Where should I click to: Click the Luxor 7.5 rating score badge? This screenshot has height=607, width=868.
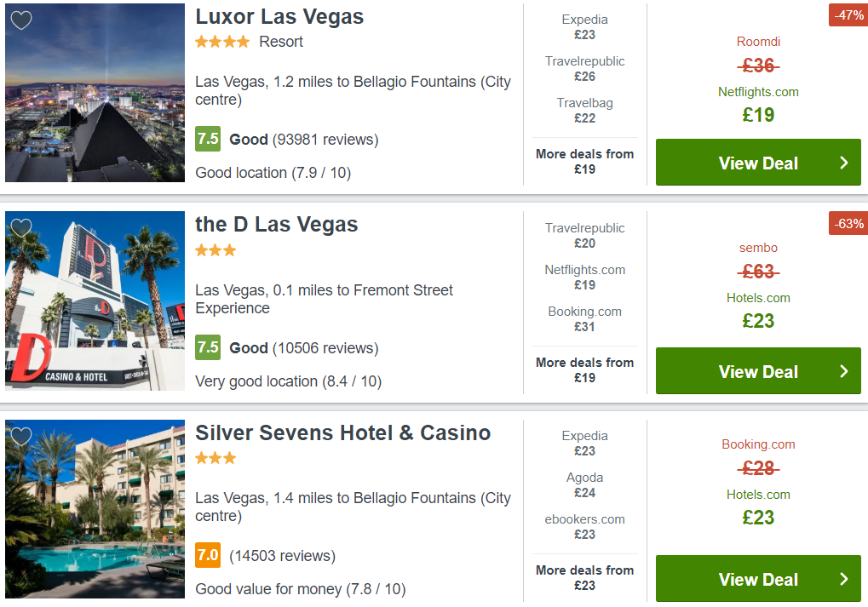(208, 139)
